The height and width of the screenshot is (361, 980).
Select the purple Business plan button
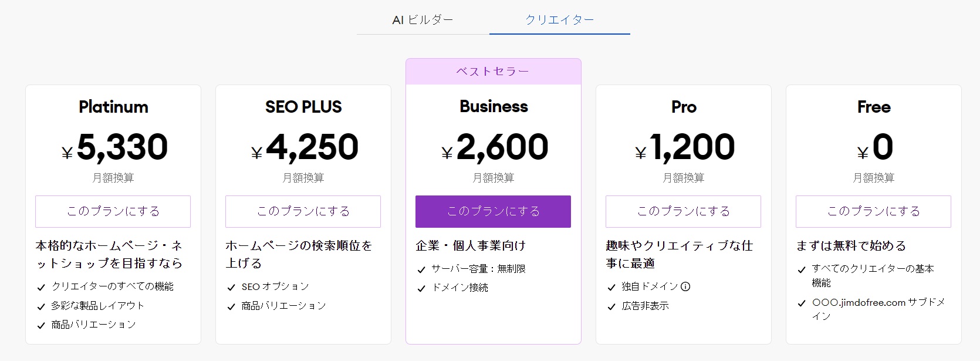pyautogui.click(x=493, y=211)
